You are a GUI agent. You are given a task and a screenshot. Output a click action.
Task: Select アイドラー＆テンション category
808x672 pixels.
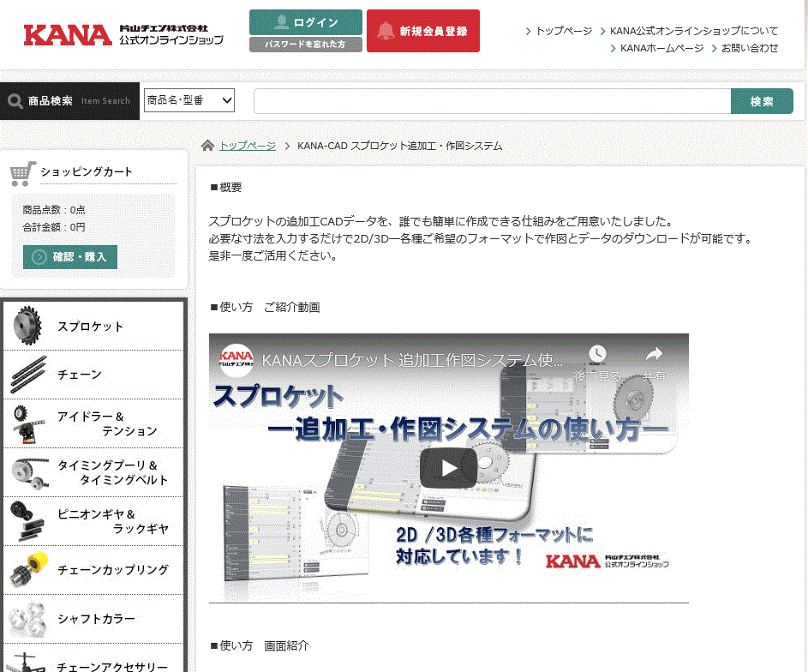(x=93, y=423)
